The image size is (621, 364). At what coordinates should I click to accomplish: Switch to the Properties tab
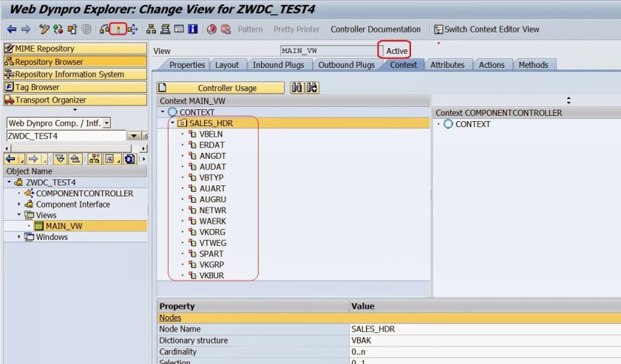(187, 65)
